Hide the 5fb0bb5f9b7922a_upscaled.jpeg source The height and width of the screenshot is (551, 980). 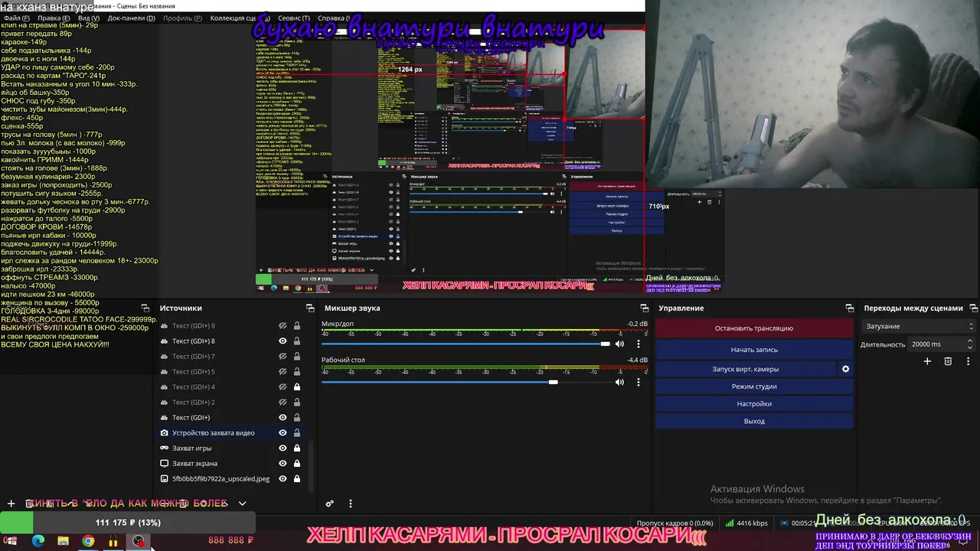[x=283, y=479]
